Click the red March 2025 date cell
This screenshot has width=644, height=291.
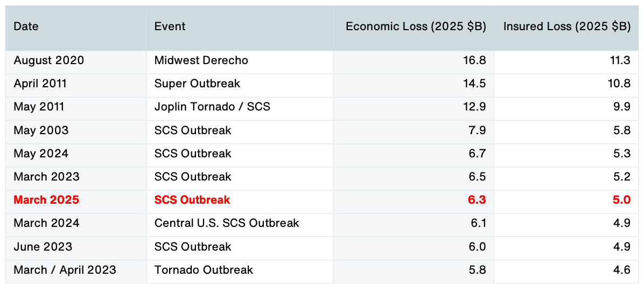point(46,200)
